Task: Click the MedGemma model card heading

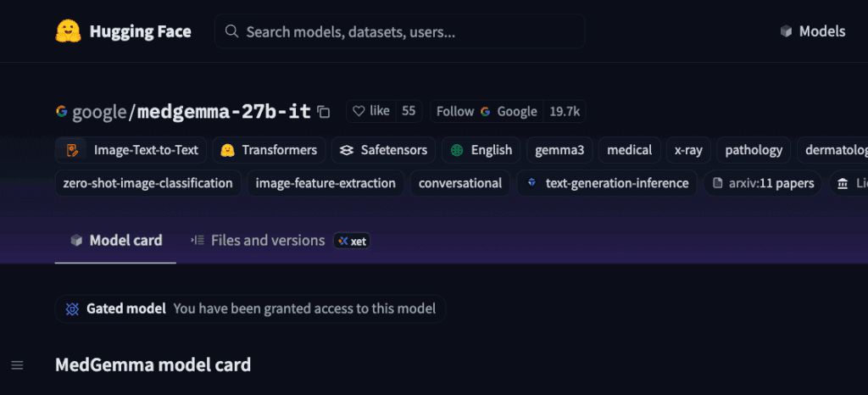Action: tap(153, 365)
